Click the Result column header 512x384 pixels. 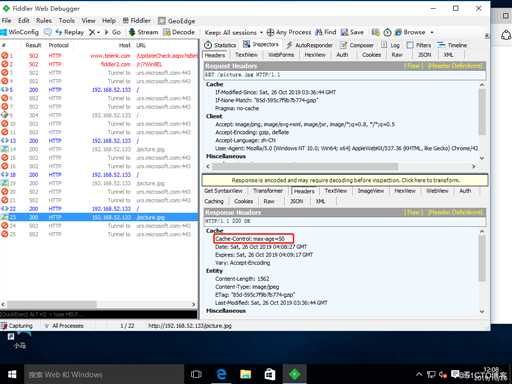click(x=33, y=45)
